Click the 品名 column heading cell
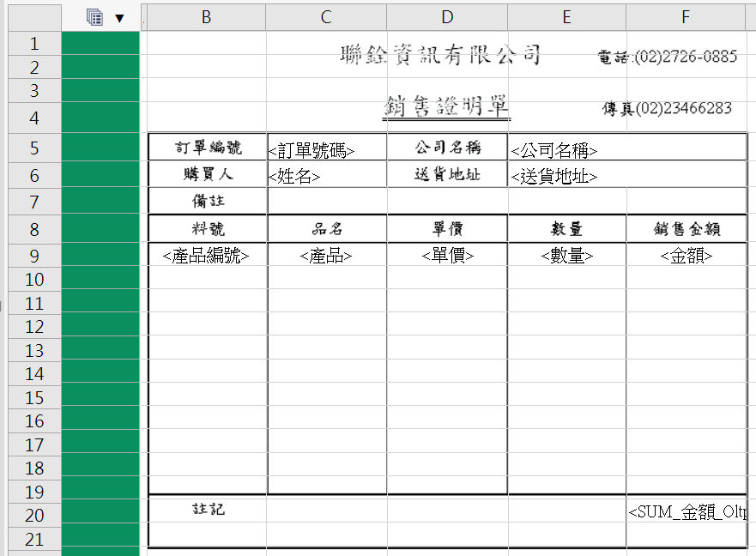756x556 pixels. (x=327, y=228)
